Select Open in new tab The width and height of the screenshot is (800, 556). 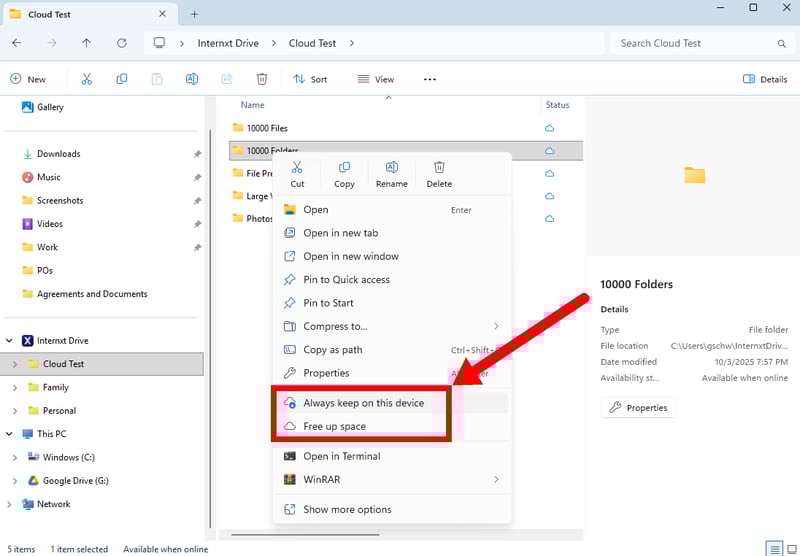[x=340, y=233]
